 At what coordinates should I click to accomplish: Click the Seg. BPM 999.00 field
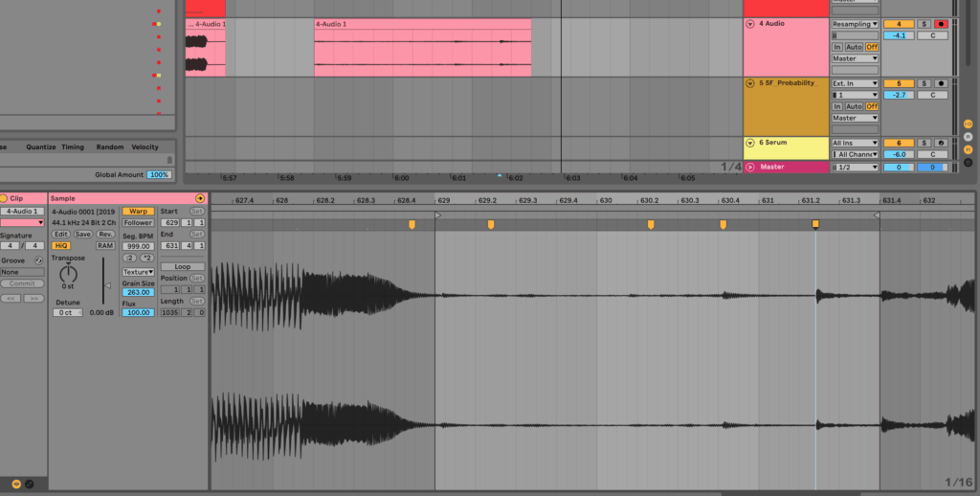point(138,246)
